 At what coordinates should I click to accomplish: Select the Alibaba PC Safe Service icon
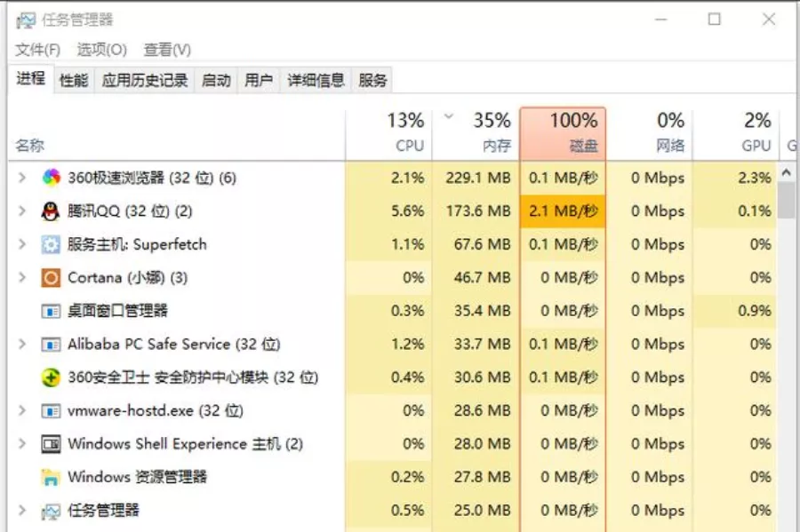pyautogui.click(x=50, y=344)
